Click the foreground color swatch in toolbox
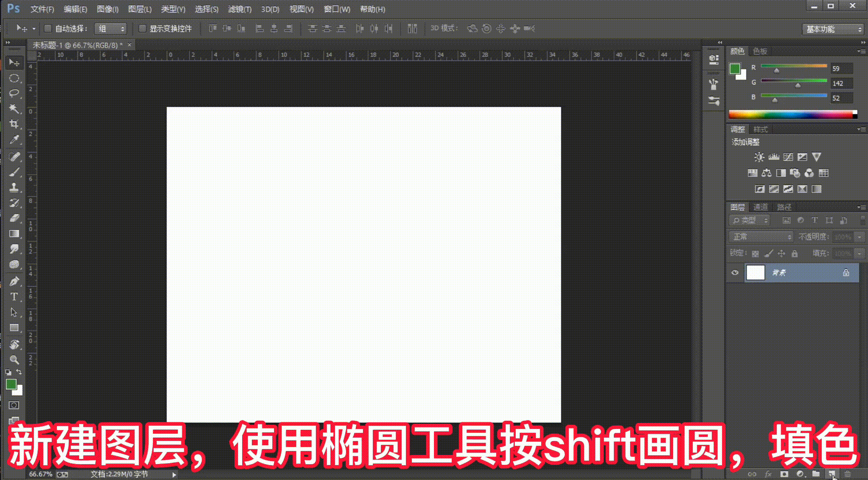The height and width of the screenshot is (480, 868). coord(11,384)
